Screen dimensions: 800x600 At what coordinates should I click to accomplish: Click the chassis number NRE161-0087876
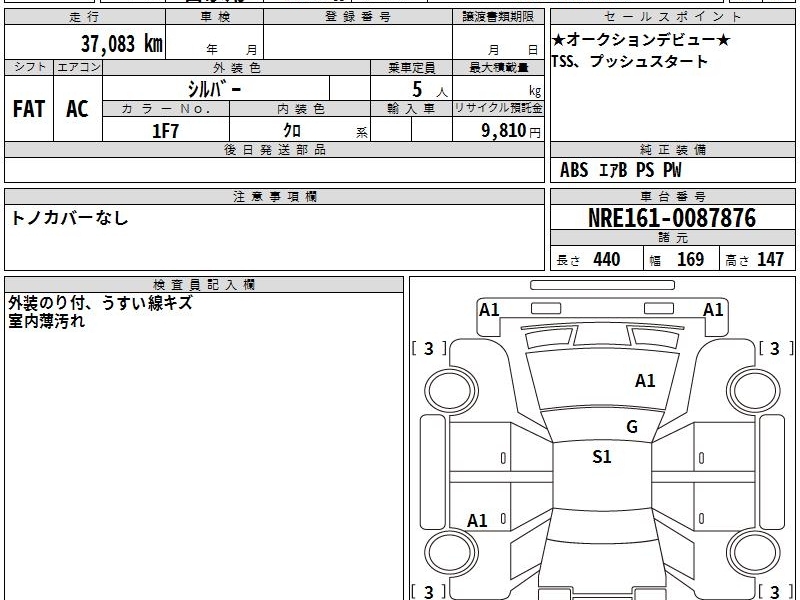tap(672, 218)
